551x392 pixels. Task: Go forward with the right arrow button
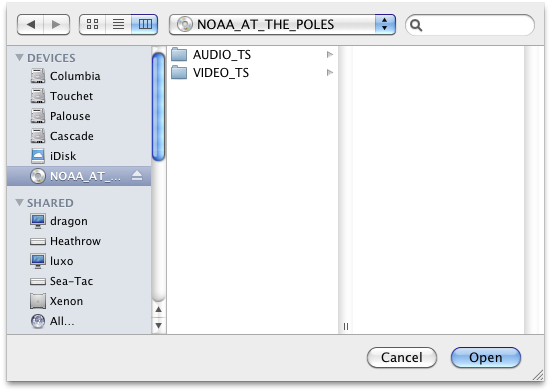tap(57, 25)
